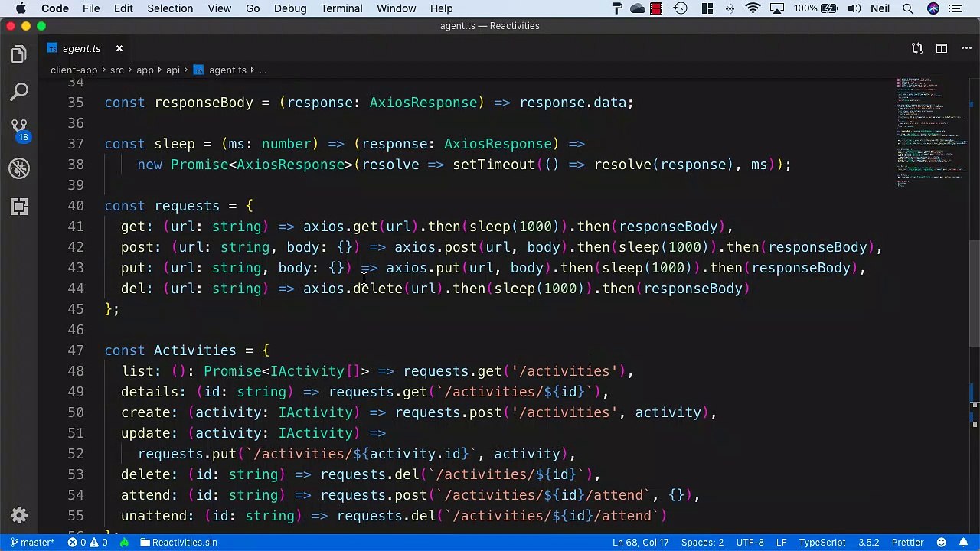
Task: Click the window layout grid icon in menu bar
Action: point(707,8)
